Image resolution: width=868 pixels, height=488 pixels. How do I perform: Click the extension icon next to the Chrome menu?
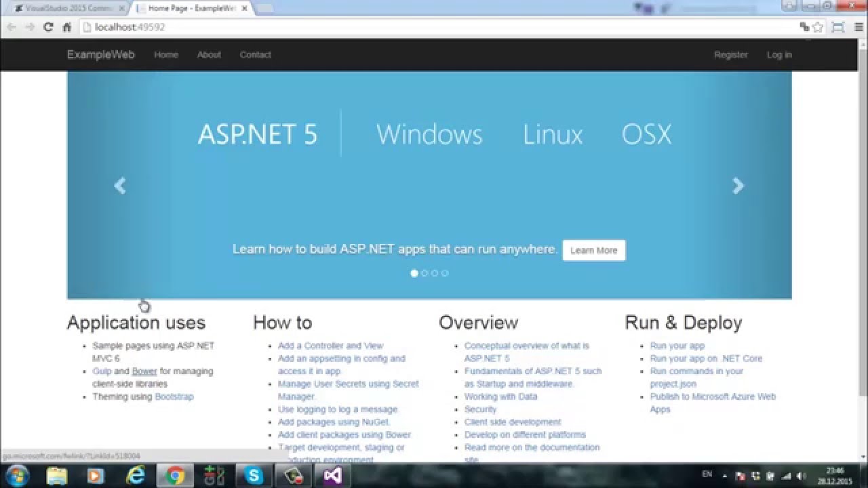point(838,27)
